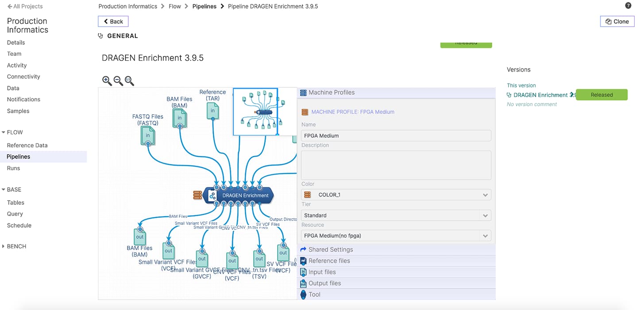Collapse the FLOW sidebar section

[4, 132]
